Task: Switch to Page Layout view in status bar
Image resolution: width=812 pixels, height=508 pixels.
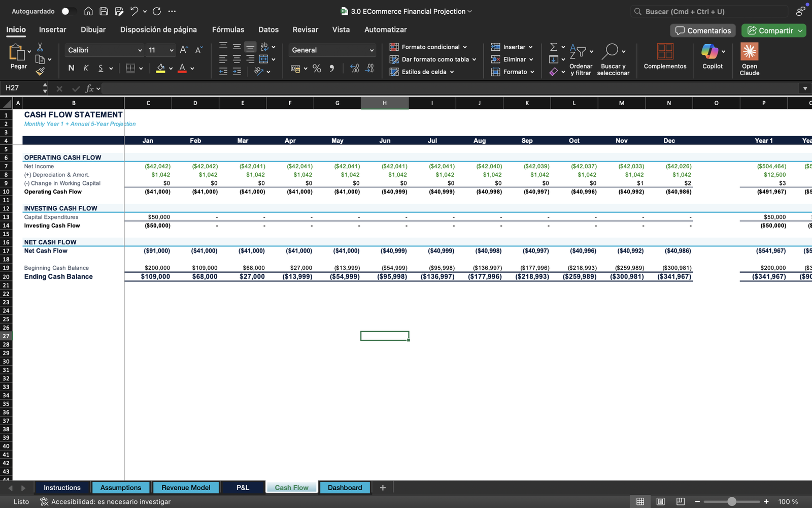Action: tap(660, 501)
